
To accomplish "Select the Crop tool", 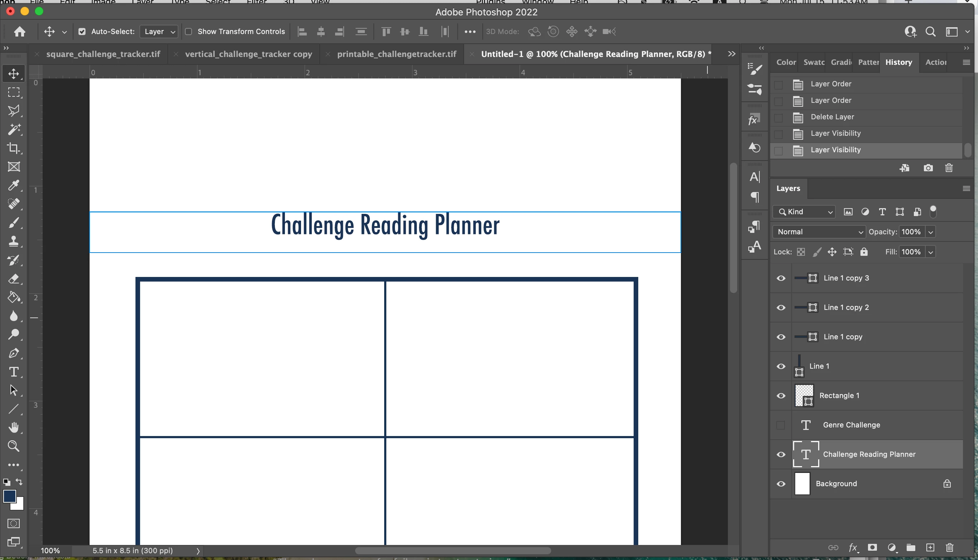I will click(14, 148).
